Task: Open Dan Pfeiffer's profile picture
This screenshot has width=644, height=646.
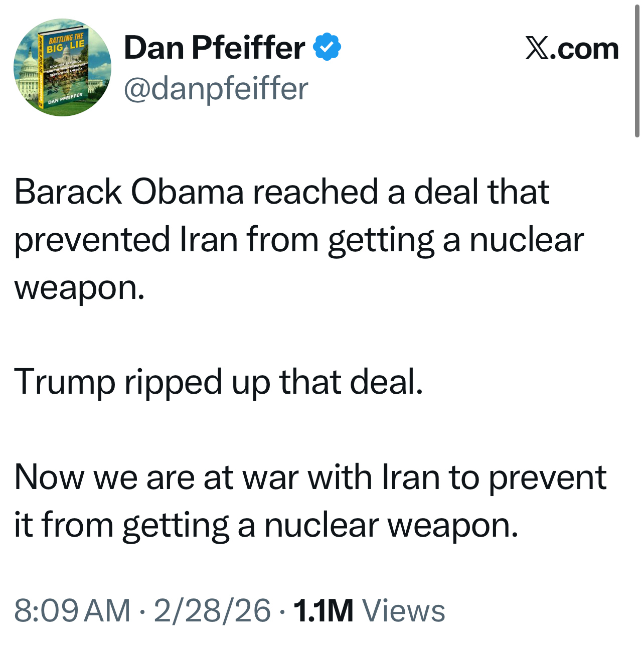Action: [62, 67]
